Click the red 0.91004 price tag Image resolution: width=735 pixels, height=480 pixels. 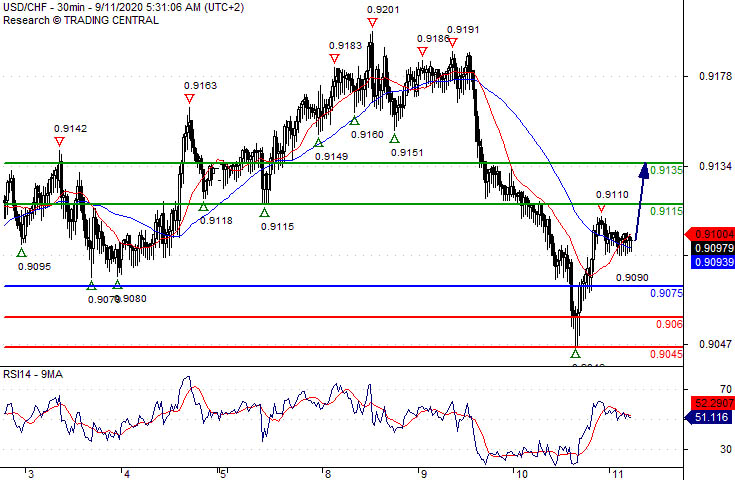coord(710,234)
